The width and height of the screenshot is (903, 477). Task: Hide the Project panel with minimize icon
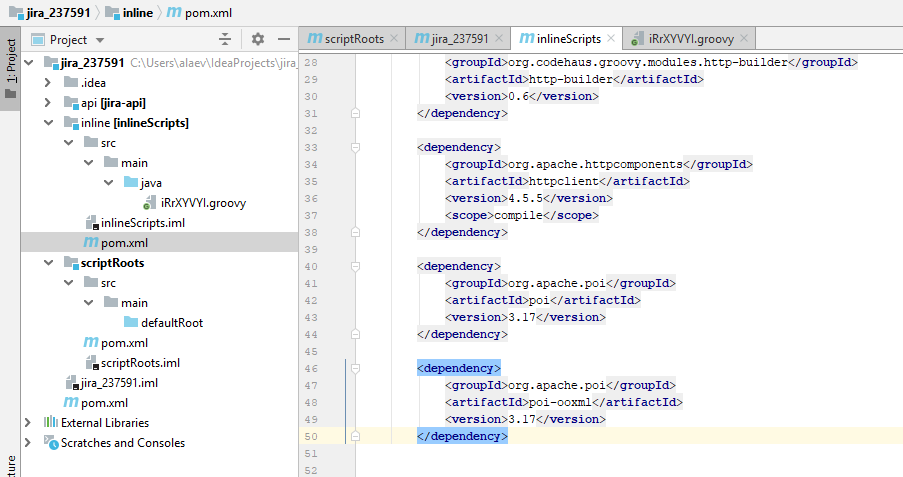[283, 39]
